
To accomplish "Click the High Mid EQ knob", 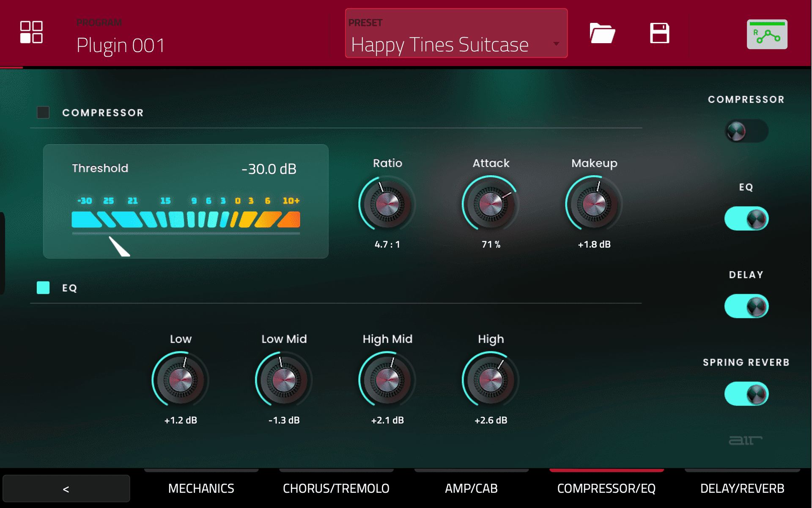I will [387, 380].
